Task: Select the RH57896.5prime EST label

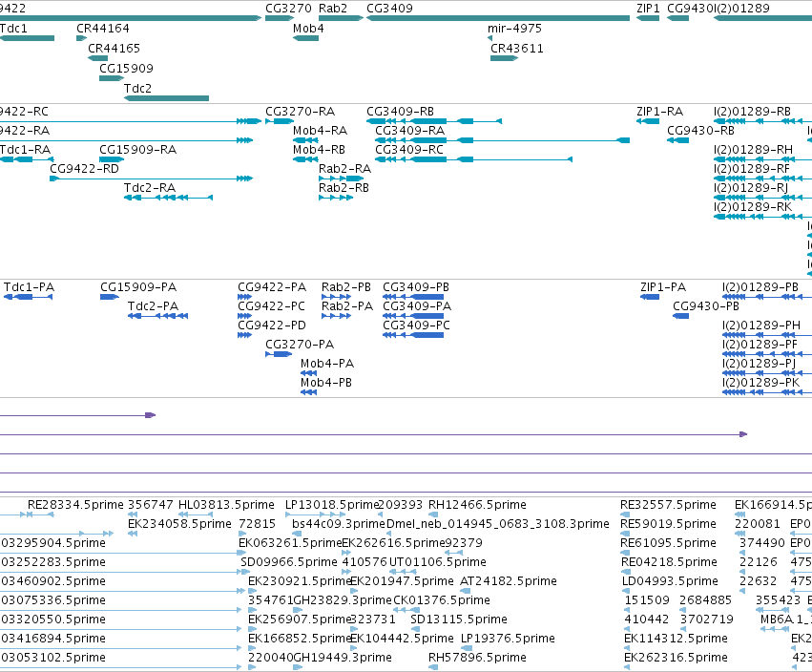Action: 477,658
